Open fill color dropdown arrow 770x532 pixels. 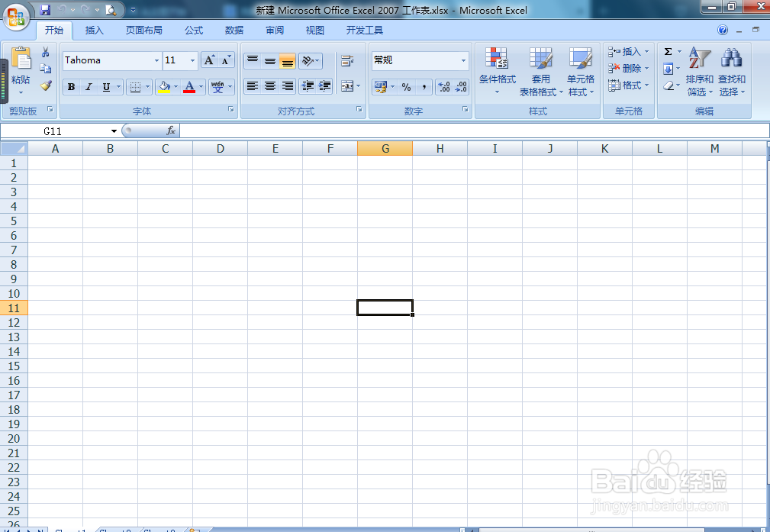(x=176, y=87)
